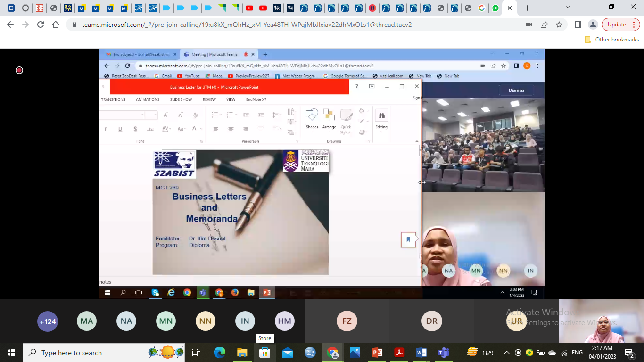
Task: Open Word from the Windows taskbar
Action: (x=421, y=353)
